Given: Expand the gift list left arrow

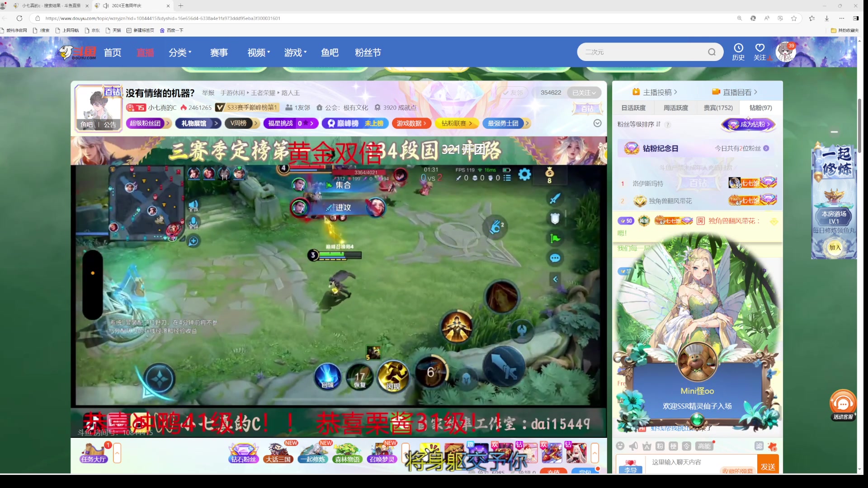Looking at the screenshot, I should (406, 453).
